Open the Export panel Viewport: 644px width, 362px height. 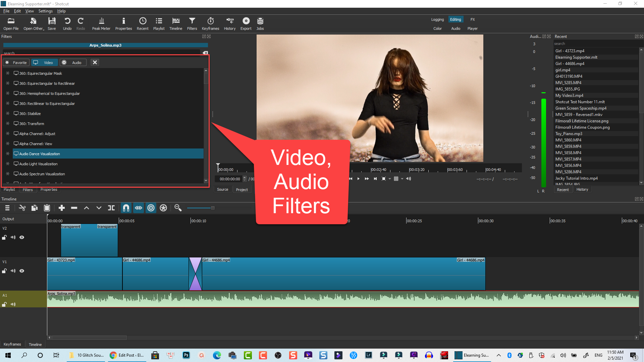(246, 23)
